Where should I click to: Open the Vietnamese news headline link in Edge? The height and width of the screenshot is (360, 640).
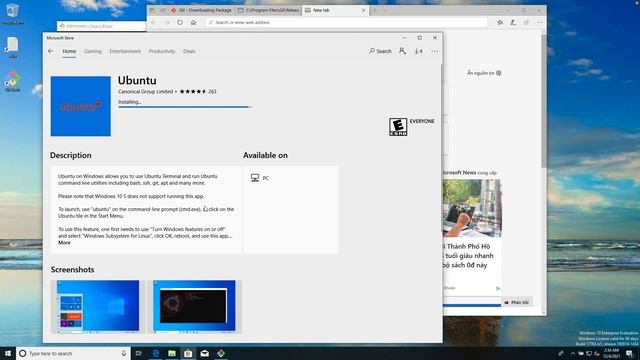click(469, 256)
